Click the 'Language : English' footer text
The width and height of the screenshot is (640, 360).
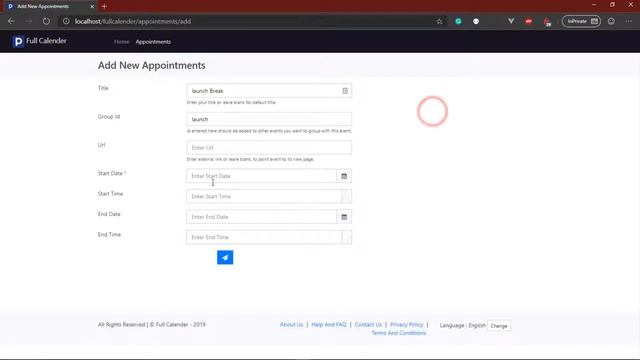(462, 325)
